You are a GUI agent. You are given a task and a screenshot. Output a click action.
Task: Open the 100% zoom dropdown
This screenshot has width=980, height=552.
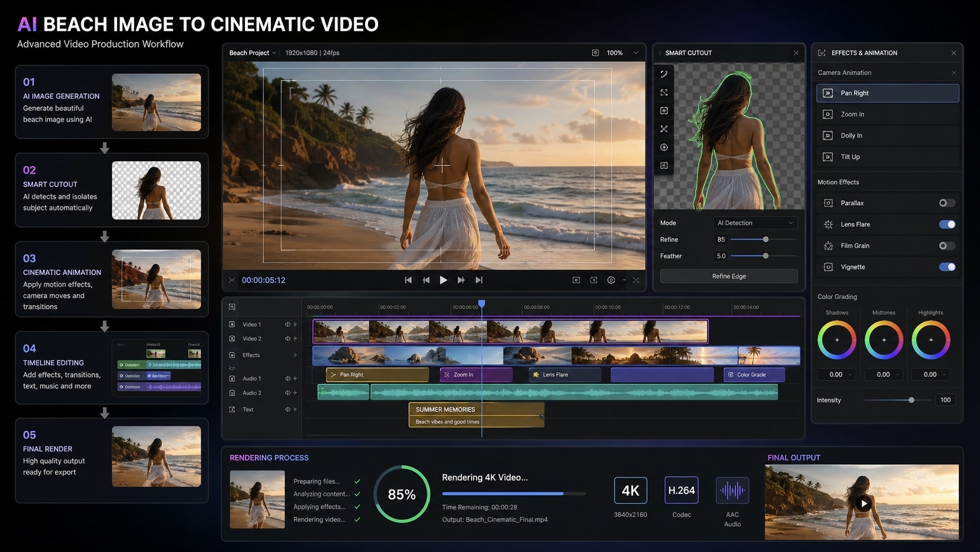tap(635, 53)
